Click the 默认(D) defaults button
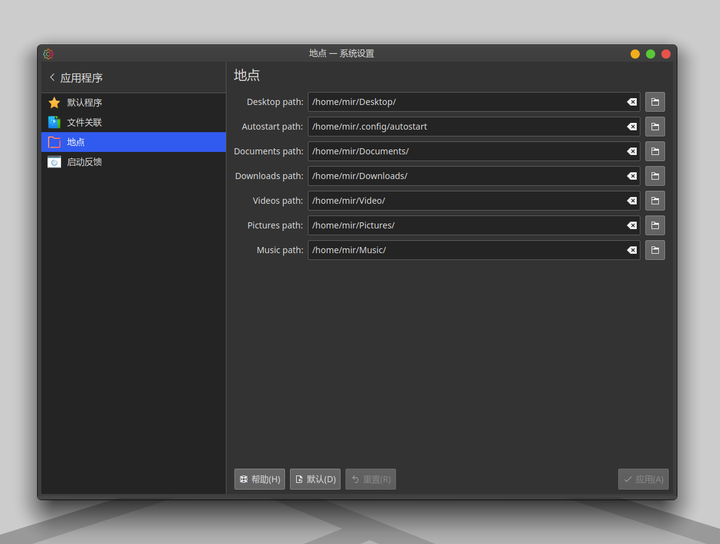 315,479
